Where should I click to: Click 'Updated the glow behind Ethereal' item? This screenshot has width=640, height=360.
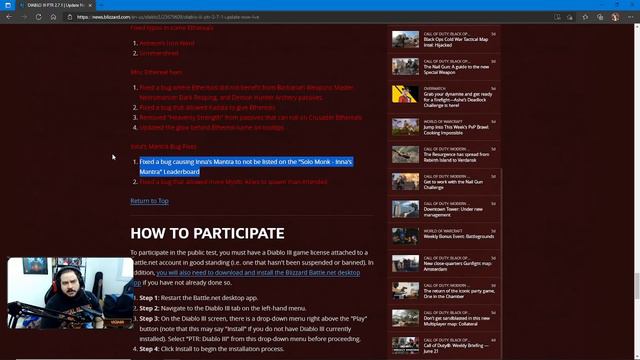(211, 127)
